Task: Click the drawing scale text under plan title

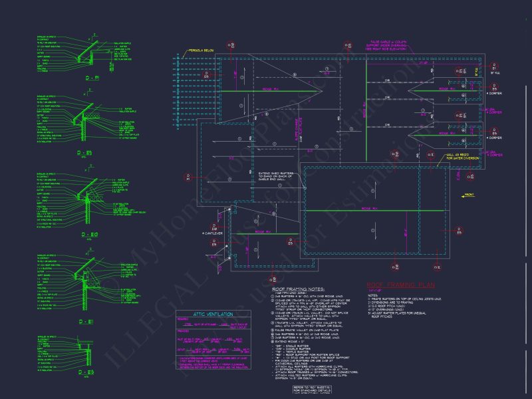Action: point(375,291)
